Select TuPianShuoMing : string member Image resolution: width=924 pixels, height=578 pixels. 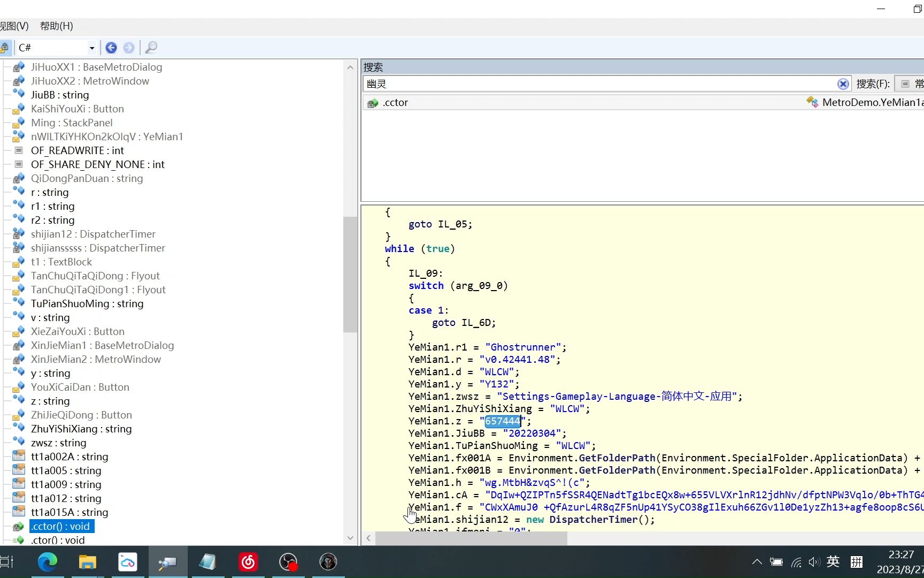pos(87,303)
